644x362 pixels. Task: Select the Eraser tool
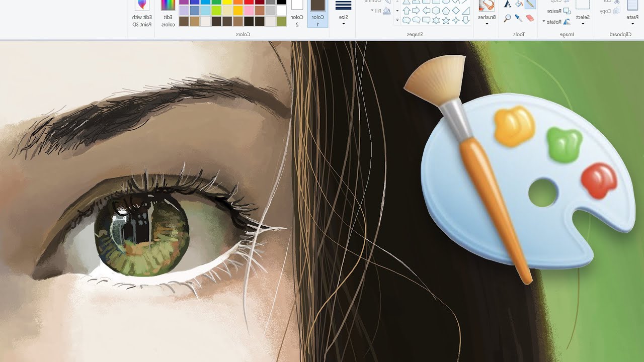click(530, 18)
